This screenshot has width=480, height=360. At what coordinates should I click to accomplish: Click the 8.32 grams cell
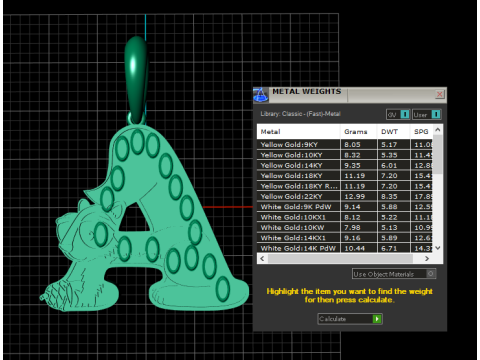[x=359, y=155]
